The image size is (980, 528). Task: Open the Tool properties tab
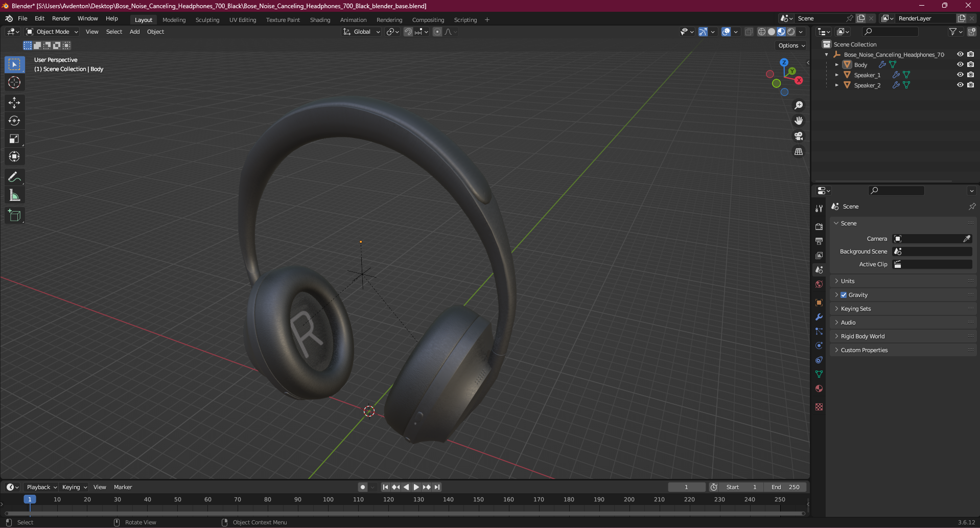point(819,209)
